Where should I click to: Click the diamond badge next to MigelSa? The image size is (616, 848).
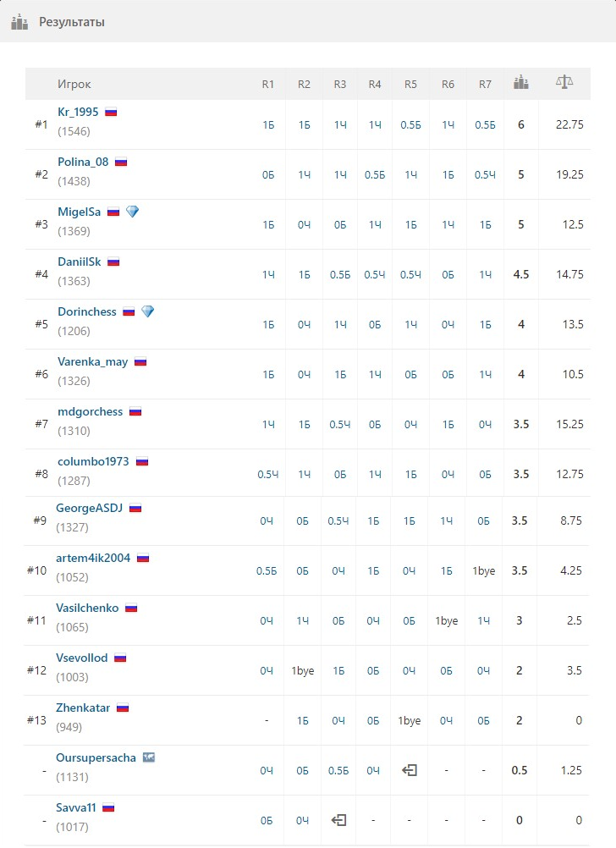click(x=133, y=212)
